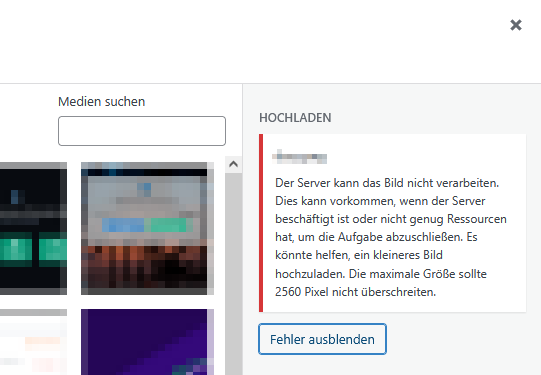
Task: Click the media grid scrollbar track
Action: click(x=234, y=274)
